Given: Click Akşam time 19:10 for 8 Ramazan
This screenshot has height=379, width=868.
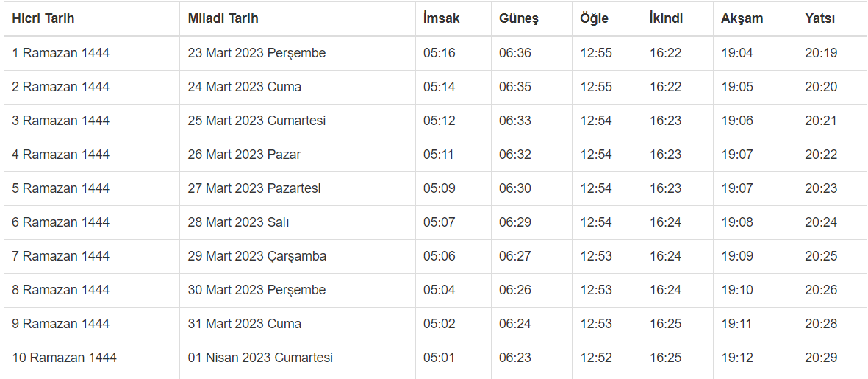Looking at the screenshot, I should click(x=737, y=290).
